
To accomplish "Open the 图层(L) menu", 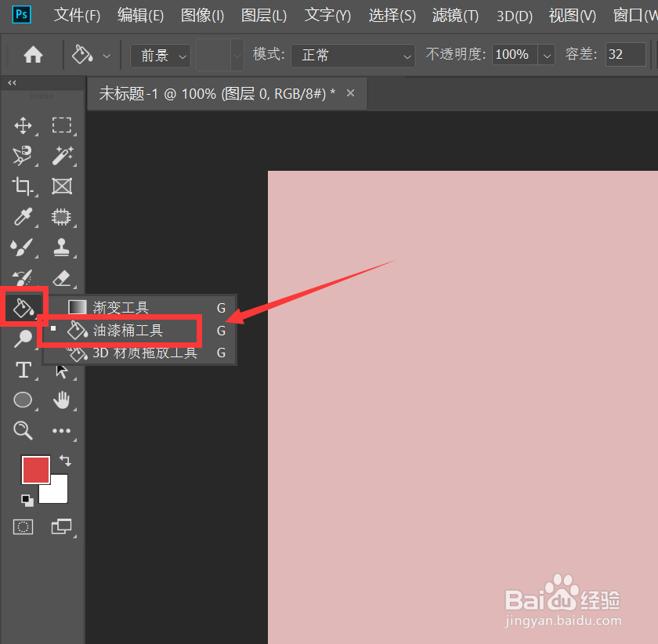I will (x=264, y=16).
